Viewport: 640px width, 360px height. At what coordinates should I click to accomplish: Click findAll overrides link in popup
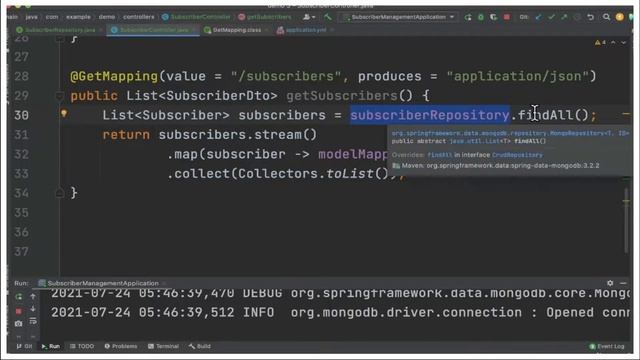click(440, 155)
